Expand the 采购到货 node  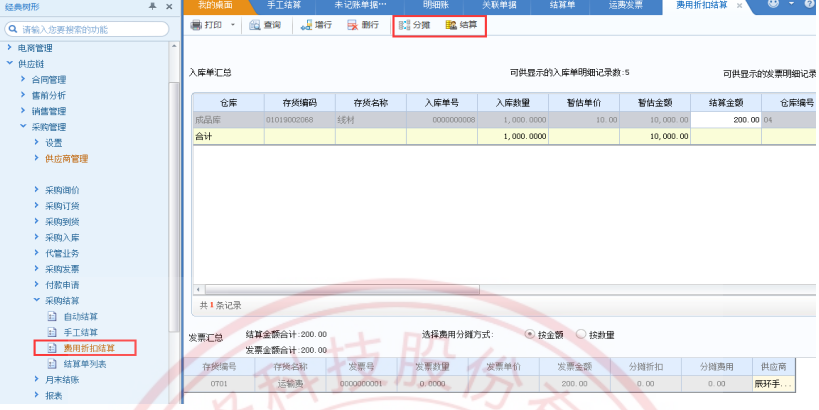tap(37, 221)
